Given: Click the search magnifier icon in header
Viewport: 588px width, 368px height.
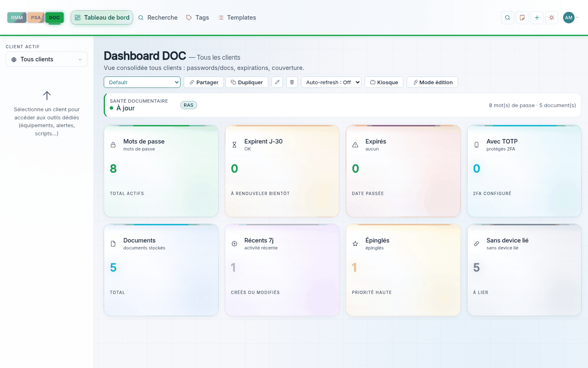Looking at the screenshot, I should [x=508, y=18].
